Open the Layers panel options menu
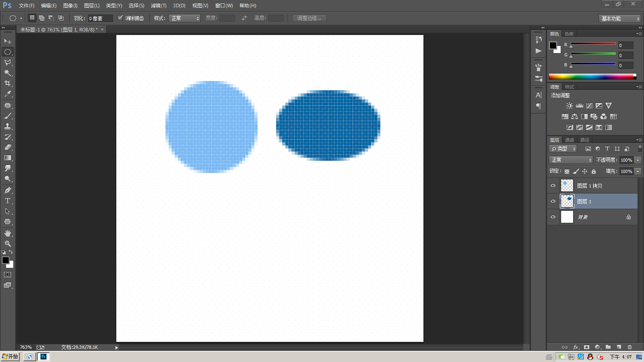Image resolution: width=644 pixels, height=362 pixels. coord(639,140)
